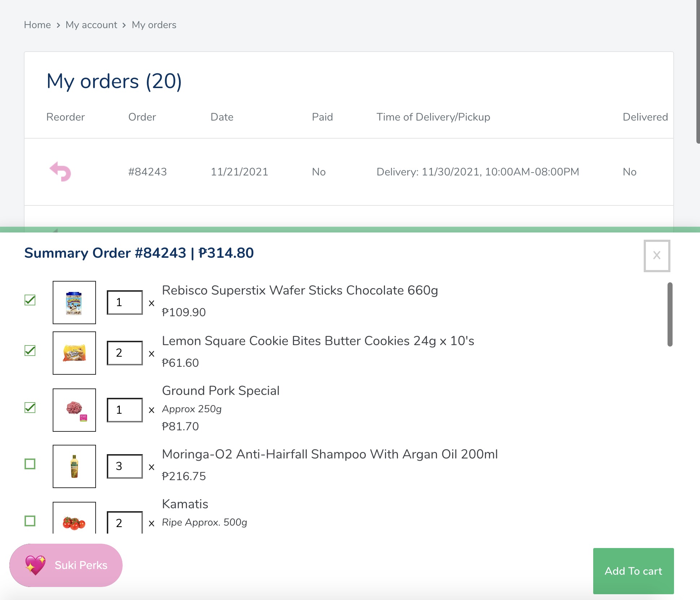The height and width of the screenshot is (600, 700).
Task: Click order number #84243
Action: 148,172
